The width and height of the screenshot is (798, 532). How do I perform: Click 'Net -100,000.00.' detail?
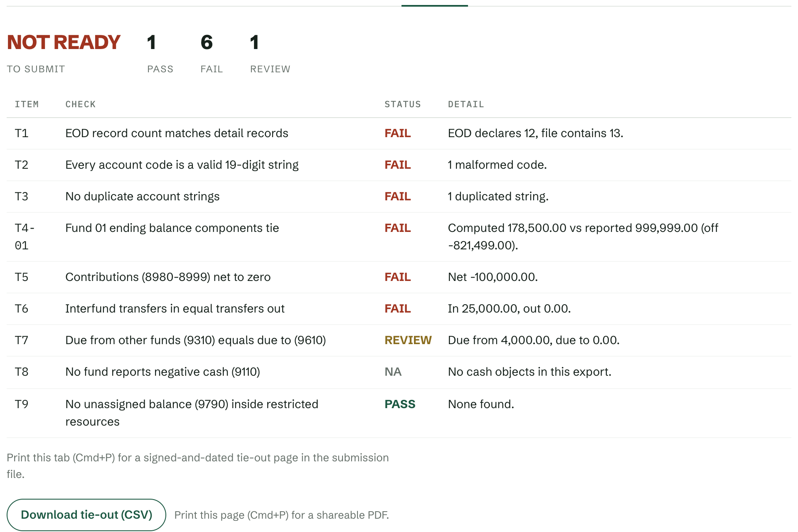[493, 277]
